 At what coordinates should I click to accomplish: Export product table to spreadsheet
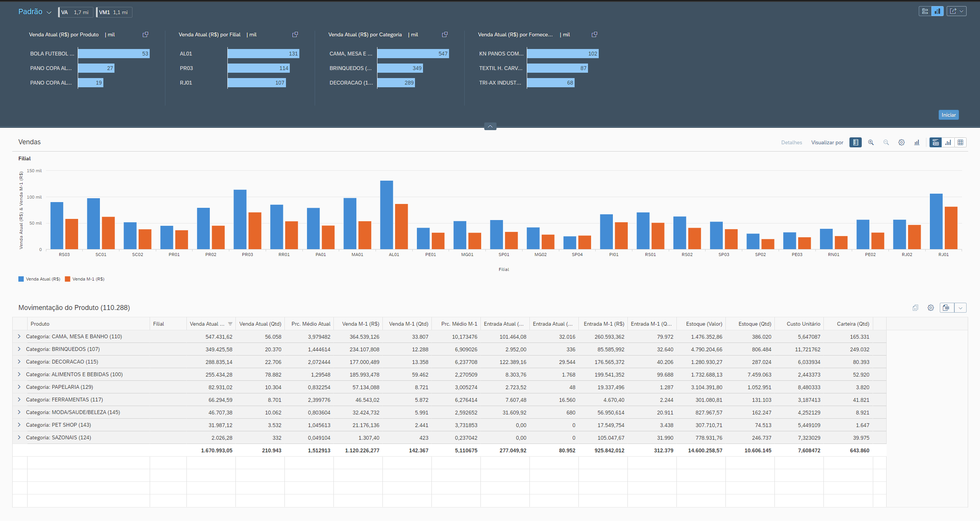click(x=946, y=308)
